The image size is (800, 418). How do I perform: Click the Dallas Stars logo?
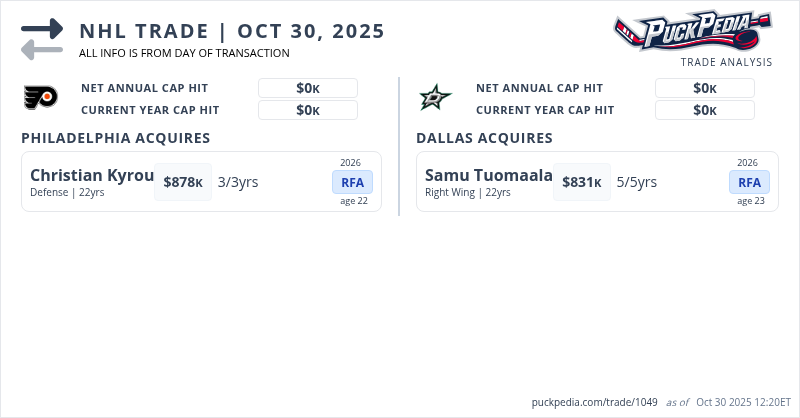coord(436,98)
